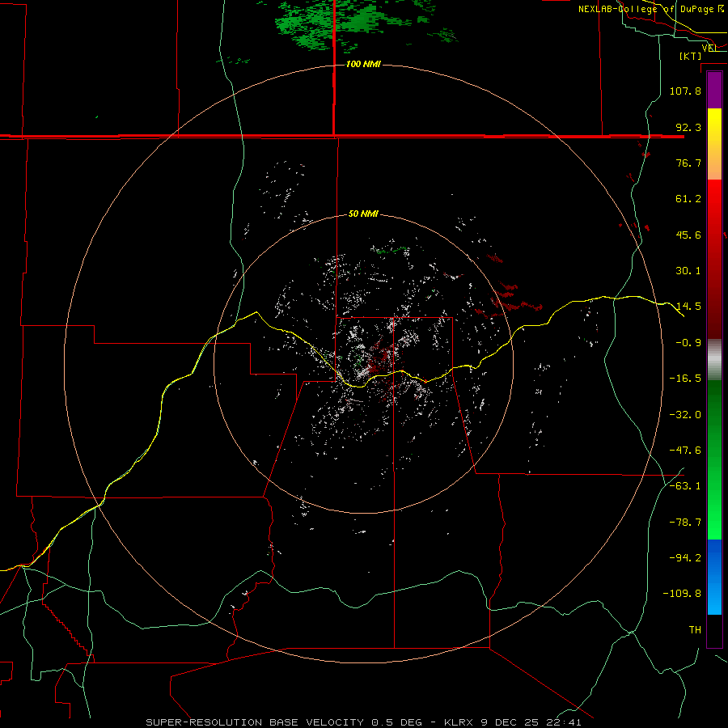Click the [KT] units label
This screenshot has height=728, width=728.
point(691,56)
